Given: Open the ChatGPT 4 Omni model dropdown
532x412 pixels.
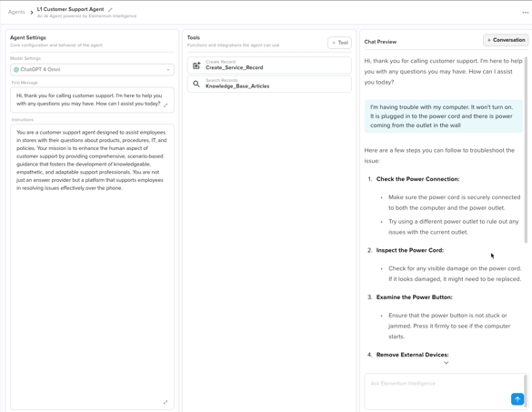Looking at the screenshot, I should [92, 69].
